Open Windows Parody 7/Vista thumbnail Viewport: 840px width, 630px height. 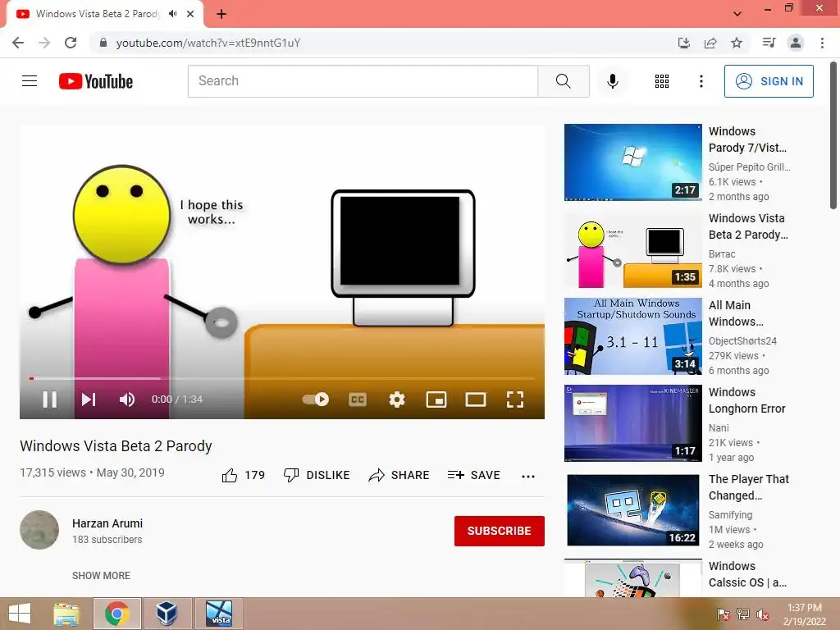pyautogui.click(x=632, y=162)
